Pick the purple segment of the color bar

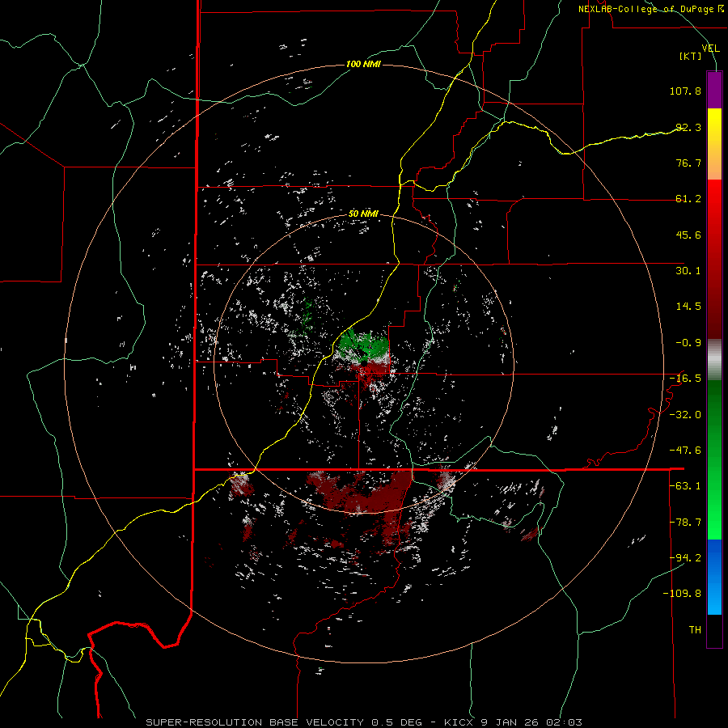click(x=714, y=90)
